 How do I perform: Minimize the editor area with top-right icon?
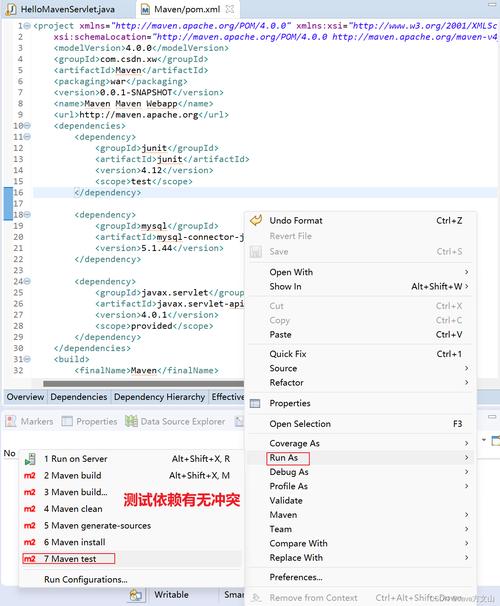[x=492, y=4]
